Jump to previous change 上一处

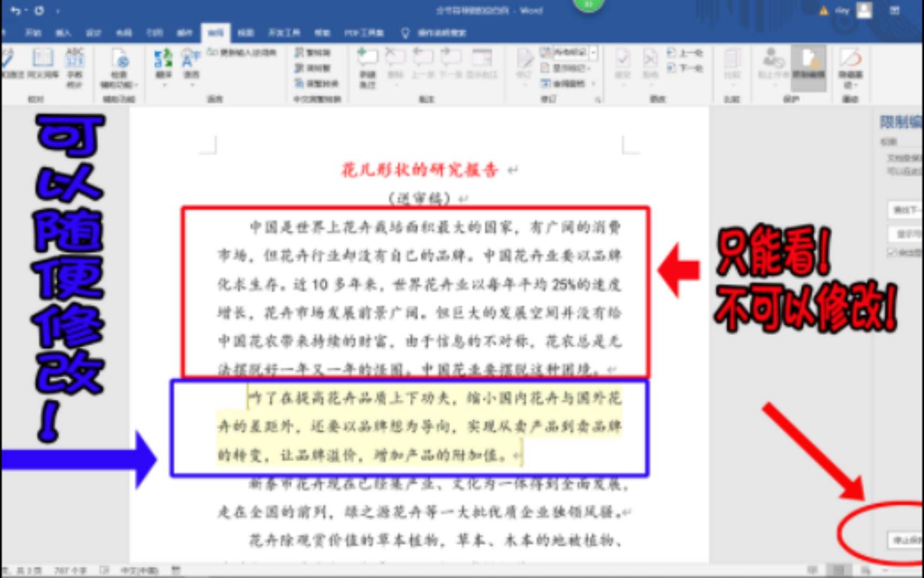click(685, 52)
